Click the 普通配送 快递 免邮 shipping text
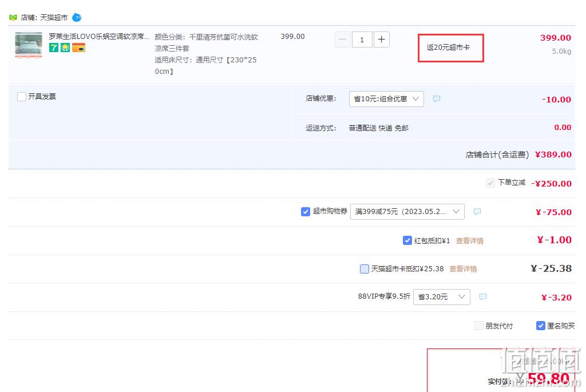Image resolution: width=586 pixels, height=392 pixels. point(379,128)
